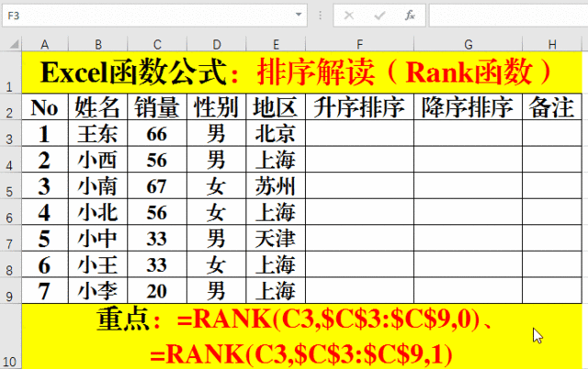Click the title cell 'Excel函数公式'
Screen dimensions: 588x369
click(x=302, y=73)
